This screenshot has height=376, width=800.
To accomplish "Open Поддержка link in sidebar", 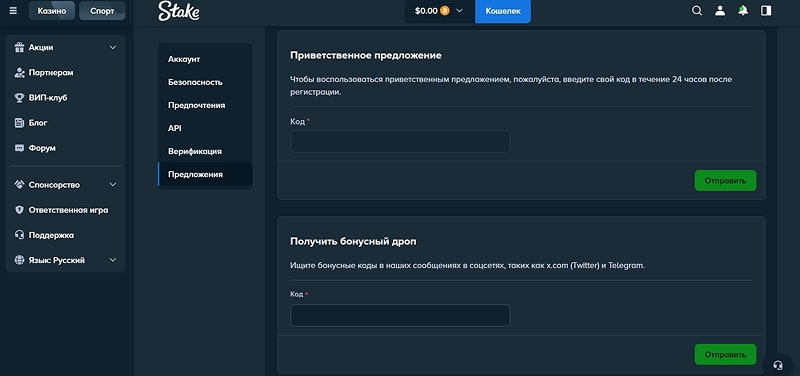I will coord(52,235).
